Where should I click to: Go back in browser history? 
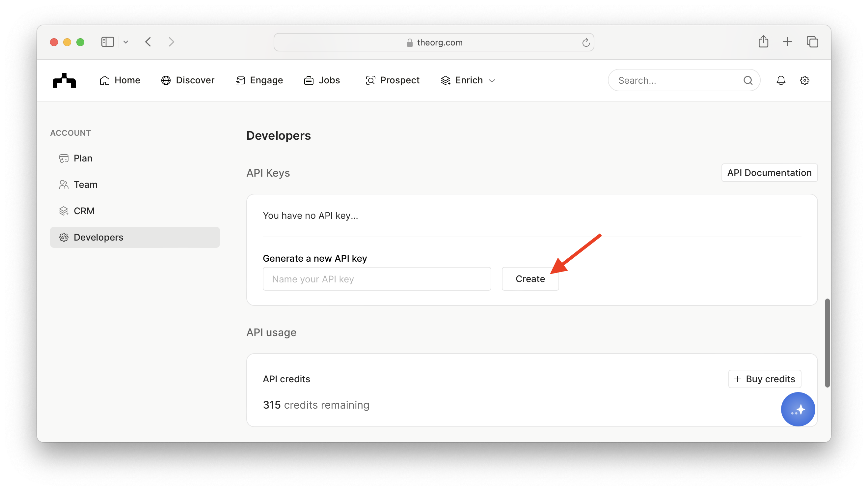click(148, 42)
